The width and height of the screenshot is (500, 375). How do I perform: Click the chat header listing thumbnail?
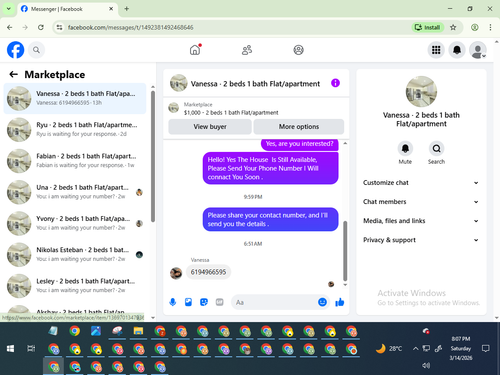click(178, 83)
